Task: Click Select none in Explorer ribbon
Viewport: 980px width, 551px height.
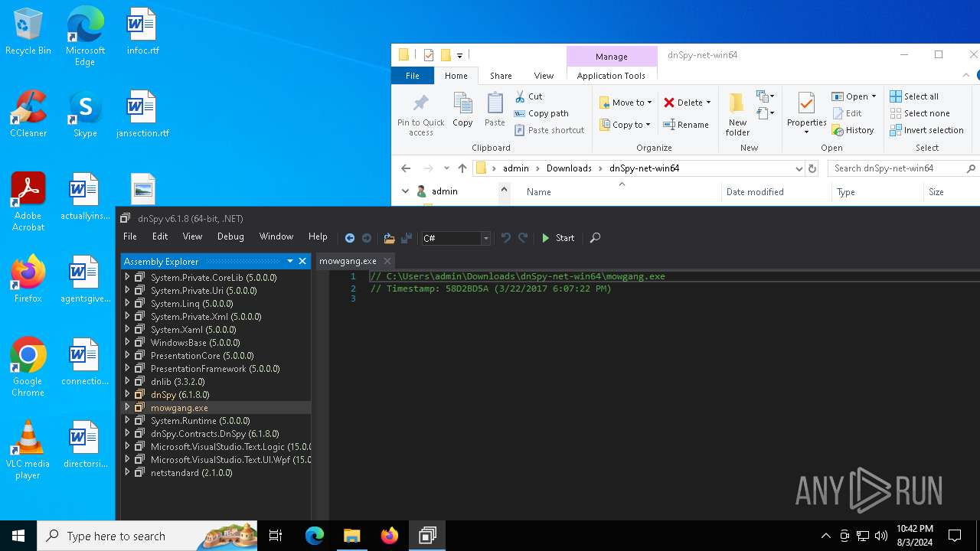Action: coord(920,113)
